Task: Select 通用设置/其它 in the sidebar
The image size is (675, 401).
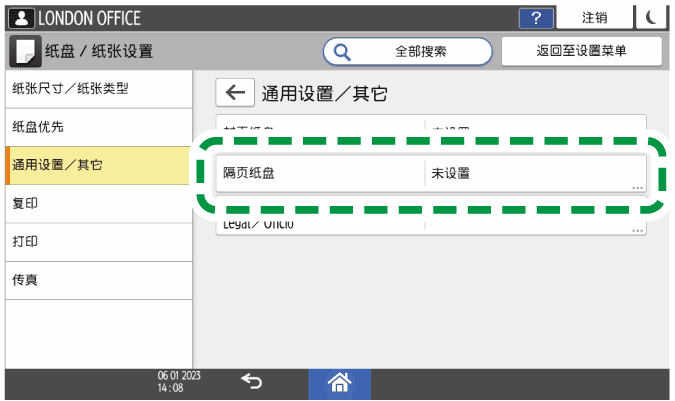Action: coord(99,166)
